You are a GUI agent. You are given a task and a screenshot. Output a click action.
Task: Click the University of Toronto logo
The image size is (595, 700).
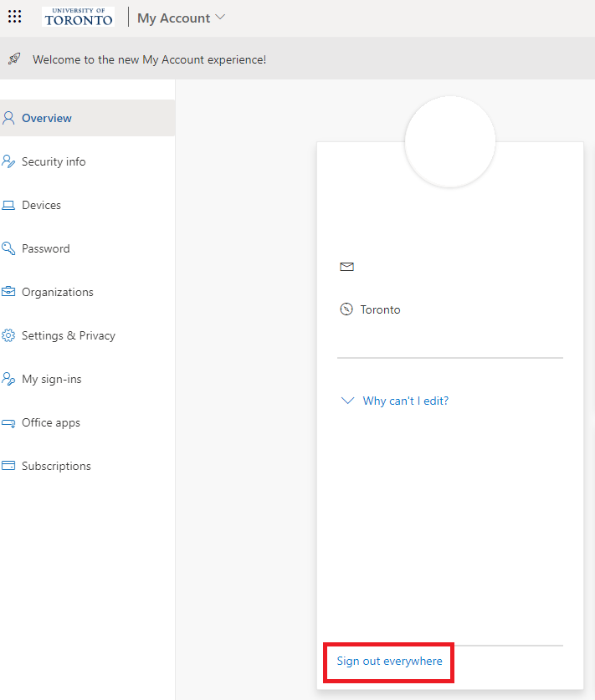(x=78, y=17)
